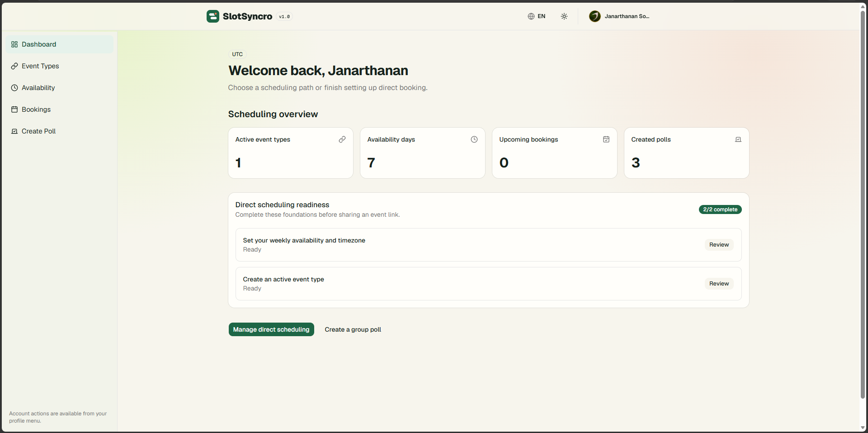Click the SlotSyncro brand name
This screenshot has height=433, width=868.
coord(247,16)
